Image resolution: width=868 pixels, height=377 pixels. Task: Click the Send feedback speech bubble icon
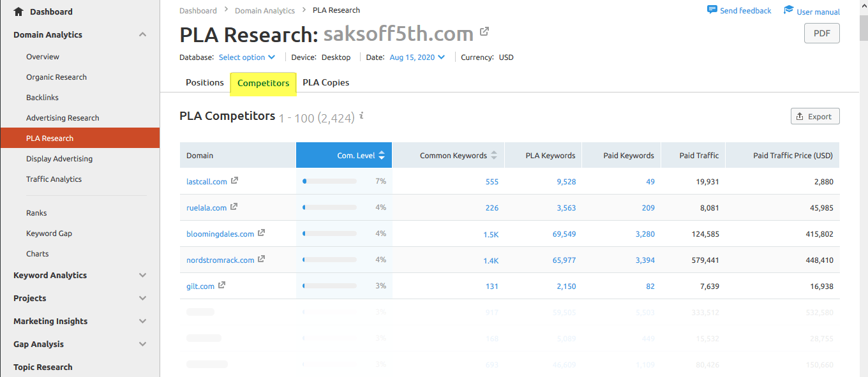pos(712,10)
